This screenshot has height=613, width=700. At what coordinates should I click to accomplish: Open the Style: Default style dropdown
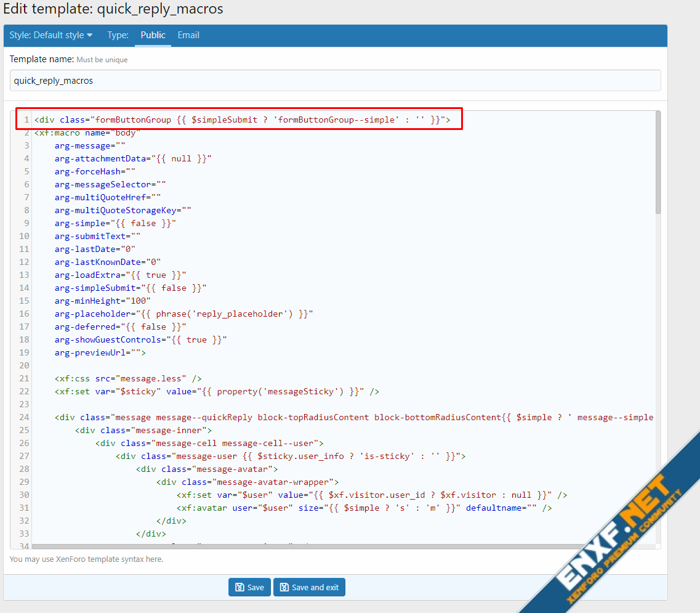tap(51, 35)
